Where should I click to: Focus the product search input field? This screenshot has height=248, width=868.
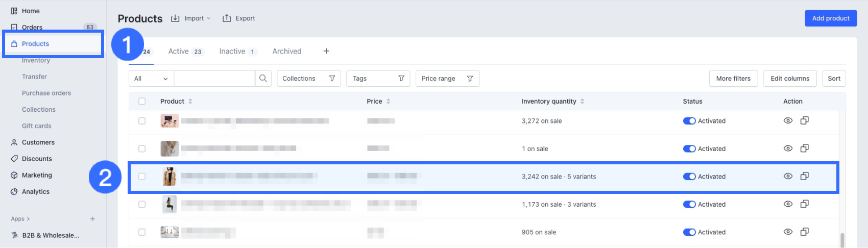coord(214,79)
